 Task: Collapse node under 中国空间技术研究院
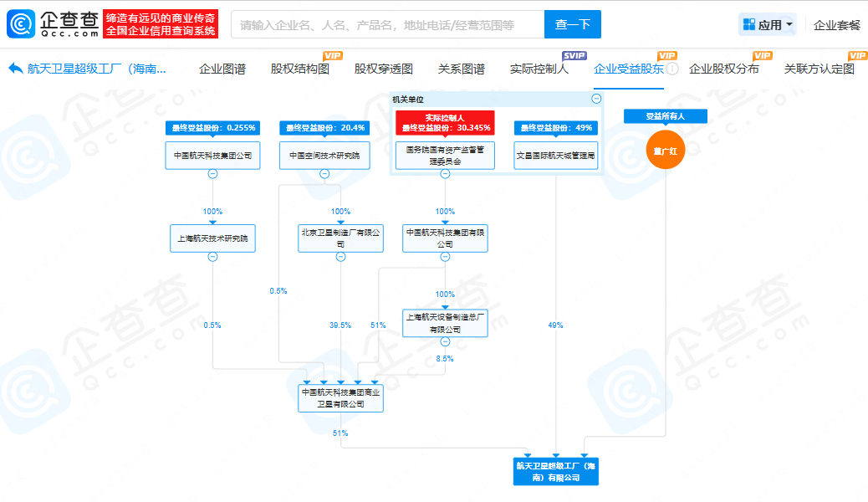click(x=324, y=174)
